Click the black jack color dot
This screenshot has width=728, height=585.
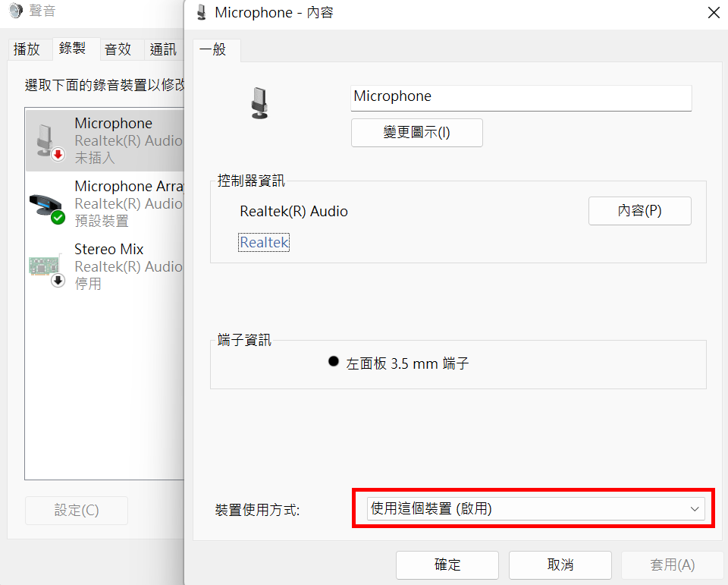pyautogui.click(x=334, y=361)
